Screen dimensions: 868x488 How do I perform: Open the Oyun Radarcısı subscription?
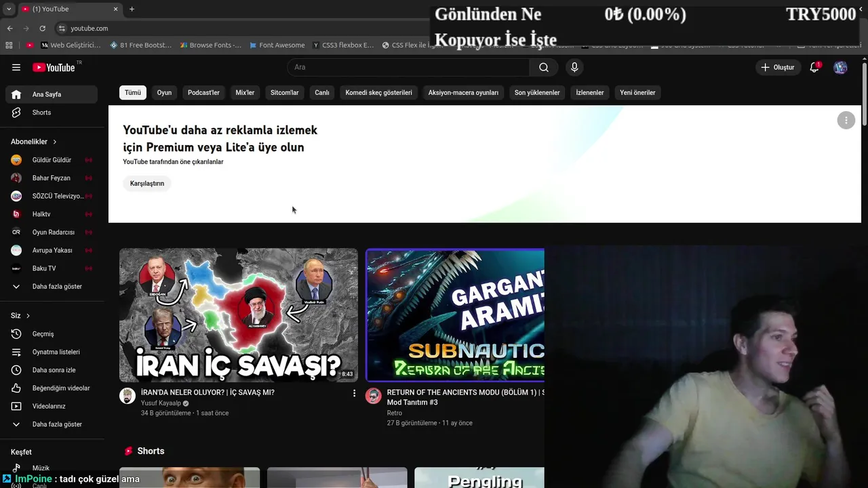tap(52, 232)
